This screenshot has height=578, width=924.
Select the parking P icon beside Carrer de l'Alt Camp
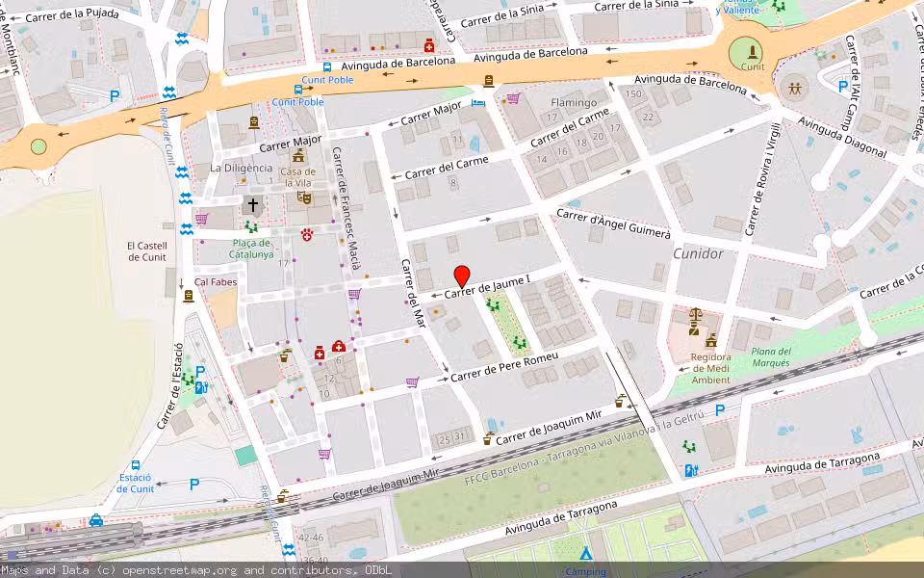coord(843,88)
